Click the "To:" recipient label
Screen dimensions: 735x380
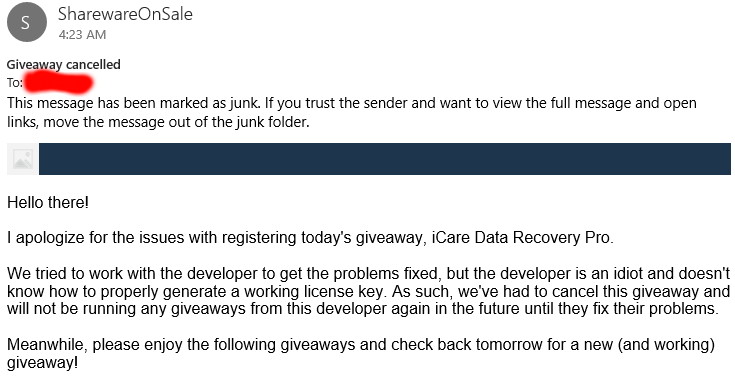(x=15, y=83)
